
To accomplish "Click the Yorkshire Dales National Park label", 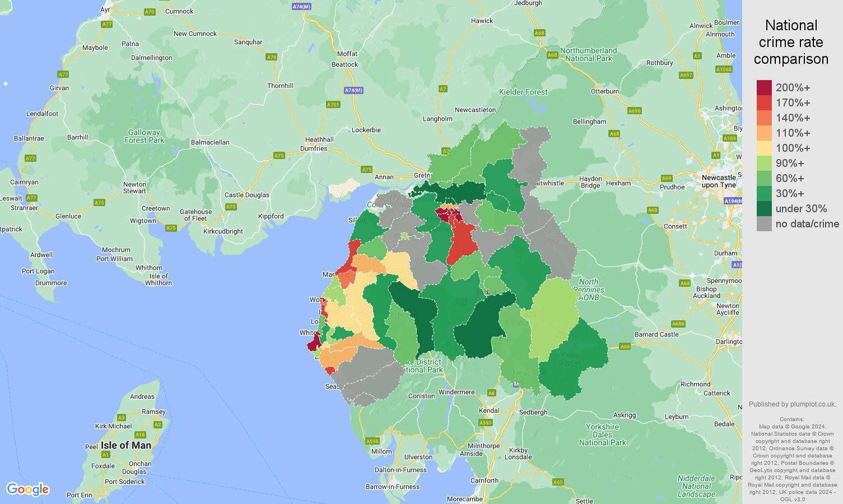I will [603, 435].
